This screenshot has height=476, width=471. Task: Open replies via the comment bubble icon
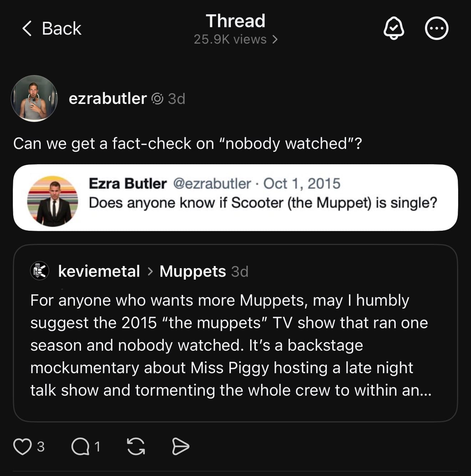[80, 446]
